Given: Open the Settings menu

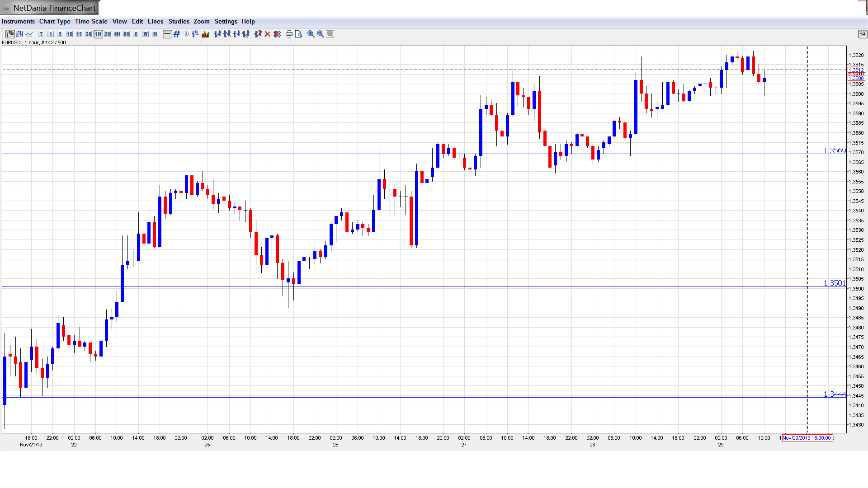Looking at the screenshot, I should pyautogui.click(x=226, y=21).
